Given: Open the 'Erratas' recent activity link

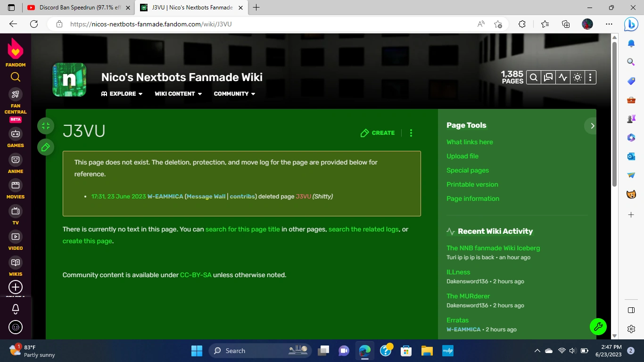Looking at the screenshot, I should 458,321.
